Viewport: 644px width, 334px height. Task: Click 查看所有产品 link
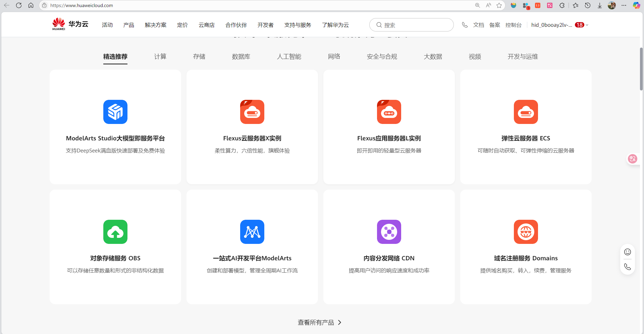(320, 322)
